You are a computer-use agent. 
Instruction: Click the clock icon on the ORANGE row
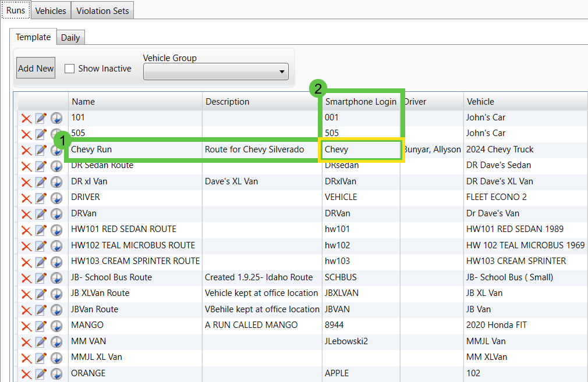pos(56,374)
